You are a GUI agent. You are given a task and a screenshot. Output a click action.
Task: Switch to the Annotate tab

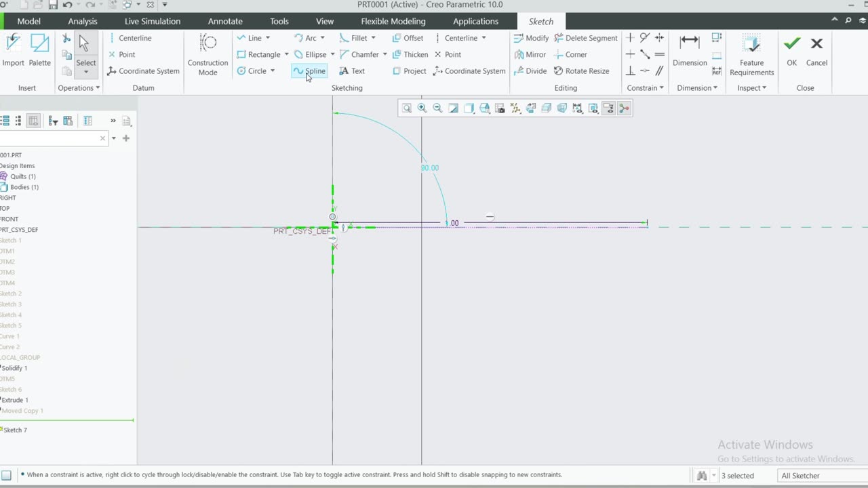point(225,21)
